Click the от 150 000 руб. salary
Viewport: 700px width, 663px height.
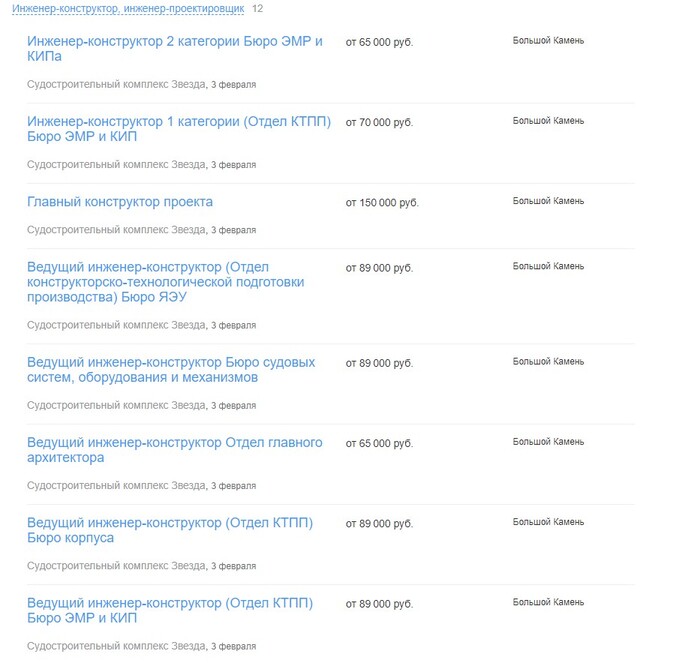382,203
